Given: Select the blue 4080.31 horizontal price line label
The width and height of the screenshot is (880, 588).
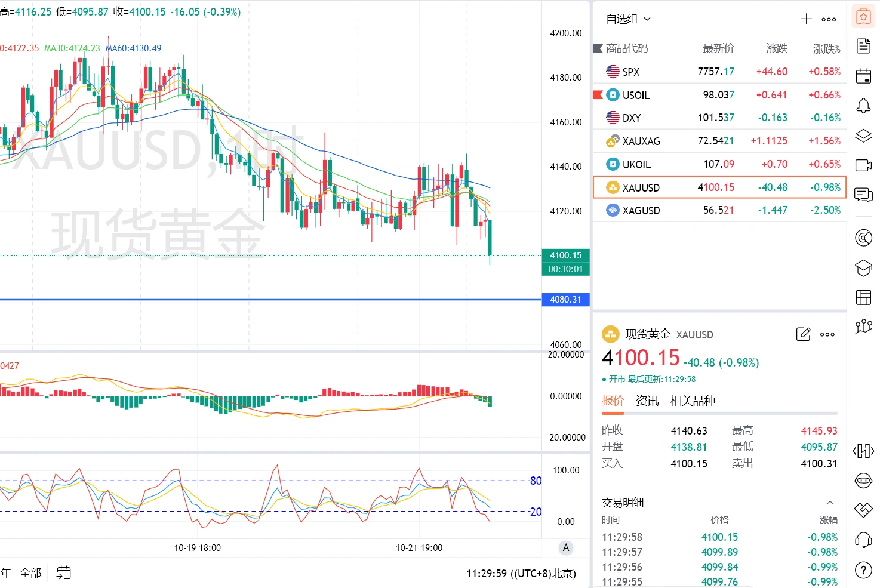Looking at the screenshot, I should coord(565,300).
